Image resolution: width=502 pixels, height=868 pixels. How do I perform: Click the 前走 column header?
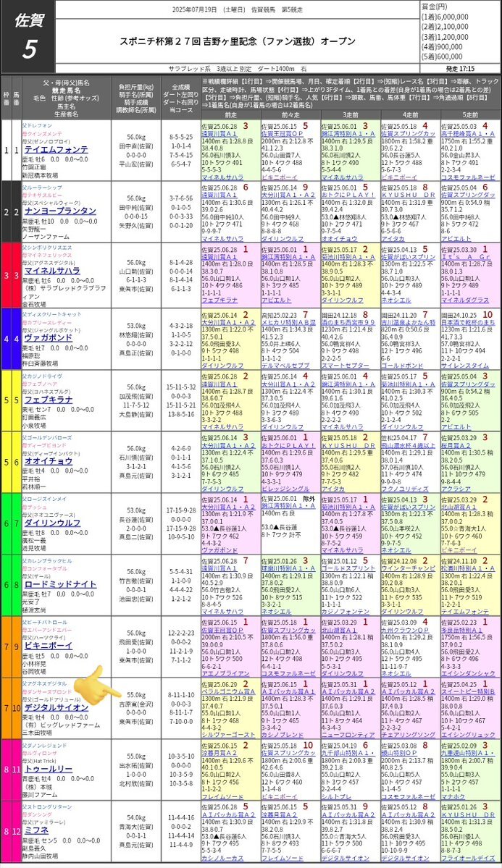[230, 114]
